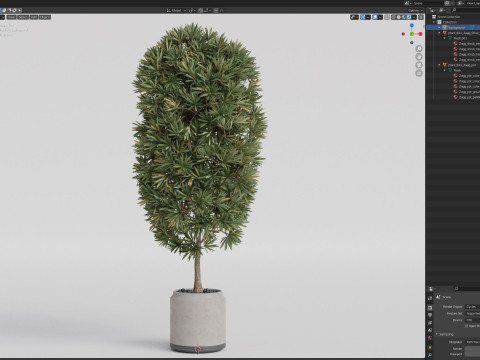Open the Object properties tab
The width and height of the screenshot is (480, 360).
[x=430, y=347]
